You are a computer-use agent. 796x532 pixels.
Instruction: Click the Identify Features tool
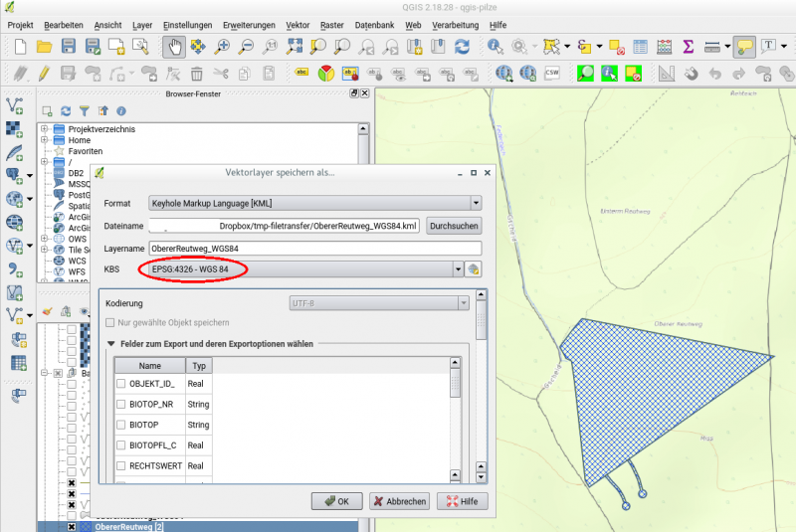point(495,46)
